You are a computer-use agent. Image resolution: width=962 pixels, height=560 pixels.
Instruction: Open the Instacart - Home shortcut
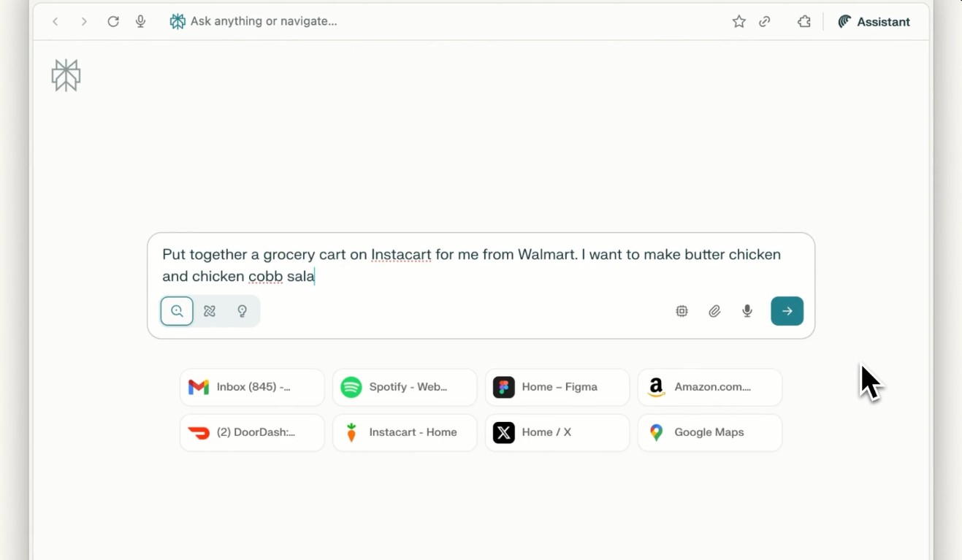coord(405,433)
